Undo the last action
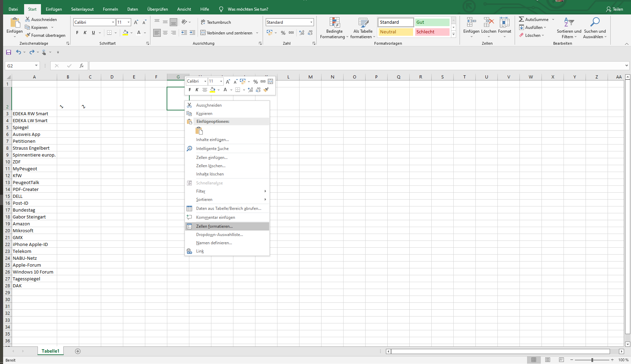This screenshot has height=364, width=631. coord(19,52)
